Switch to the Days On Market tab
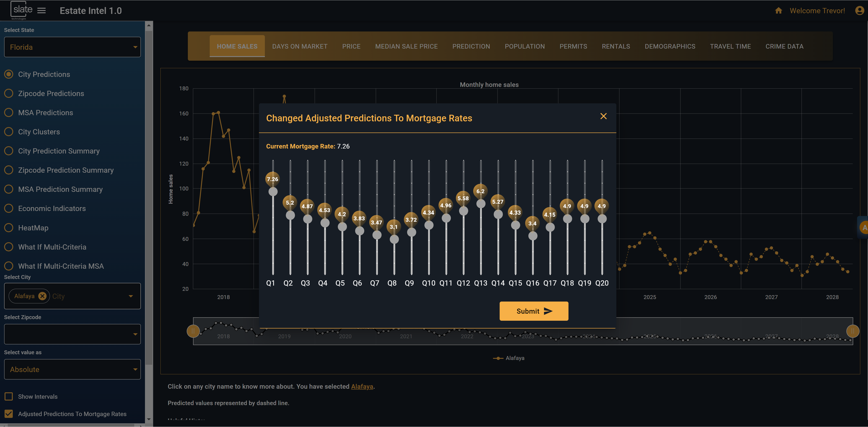The width and height of the screenshot is (868, 427). coord(300,47)
